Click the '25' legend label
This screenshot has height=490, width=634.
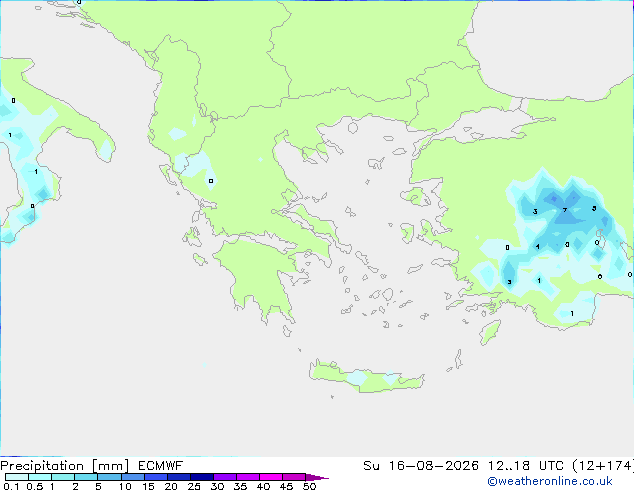pyautogui.click(x=194, y=486)
